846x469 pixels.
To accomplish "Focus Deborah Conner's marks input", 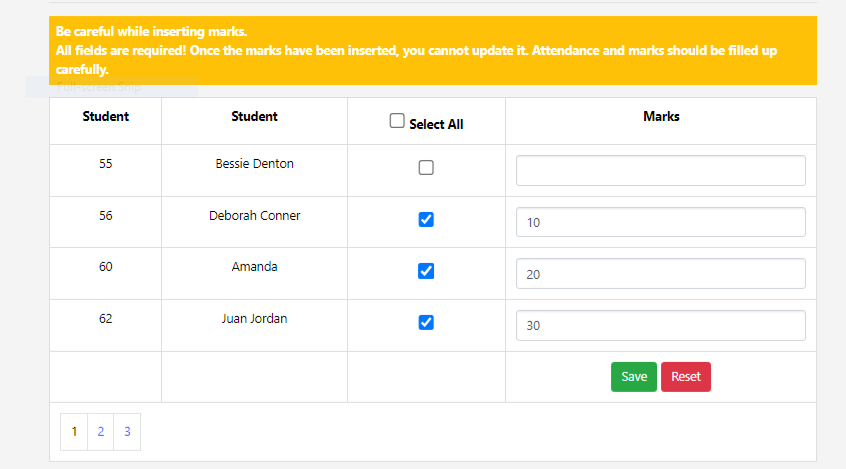I will 660,222.
